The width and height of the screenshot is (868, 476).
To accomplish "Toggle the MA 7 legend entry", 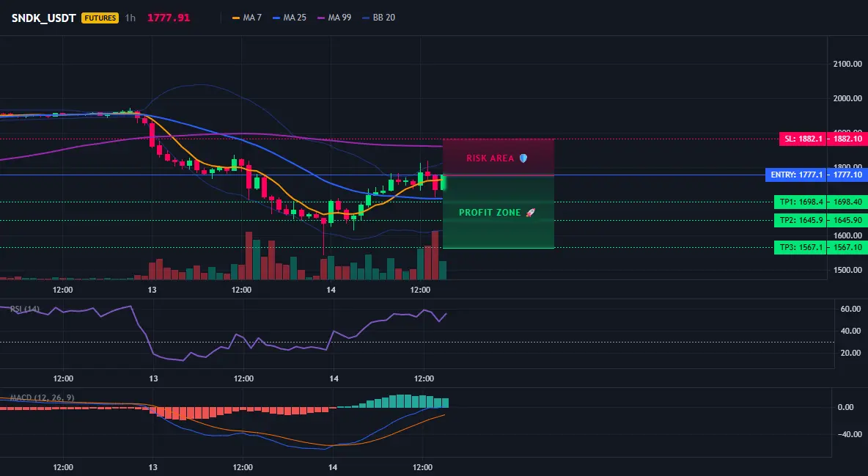I will tap(247, 18).
